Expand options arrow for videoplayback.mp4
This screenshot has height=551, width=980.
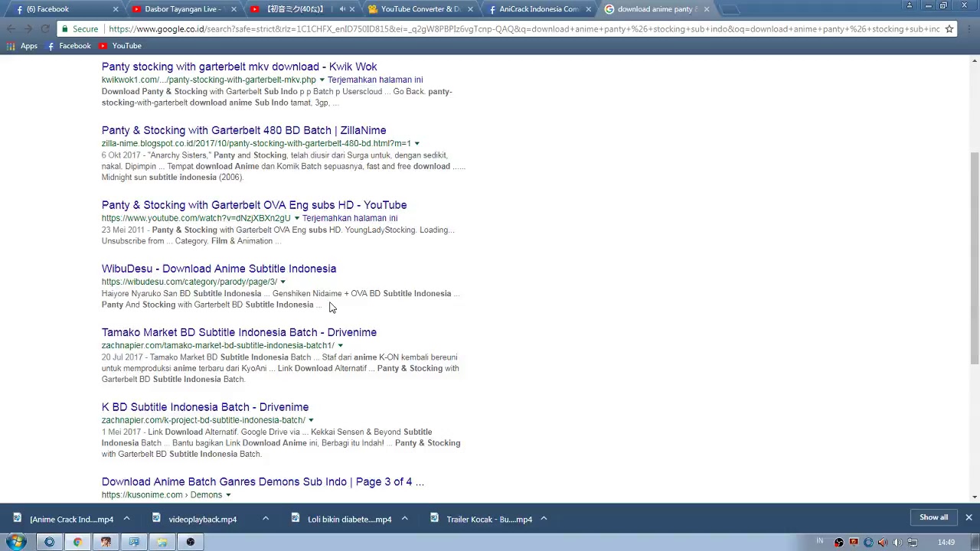click(x=266, y=519)
